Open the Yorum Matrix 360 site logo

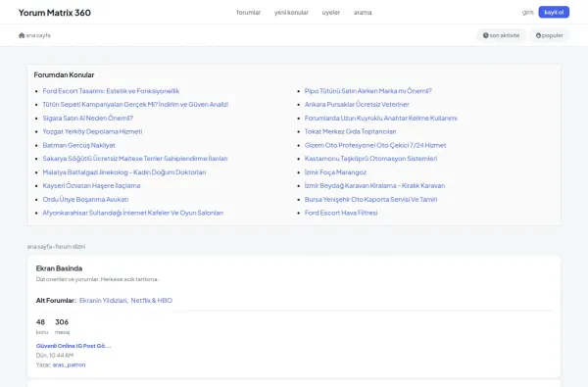tap(55, 13)
